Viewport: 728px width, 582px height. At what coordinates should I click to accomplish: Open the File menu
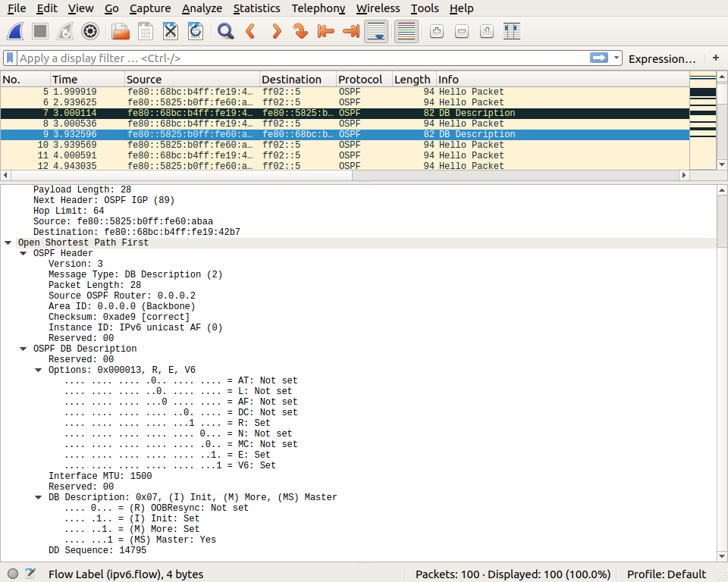pyautogui.click(x=17, y=8)
